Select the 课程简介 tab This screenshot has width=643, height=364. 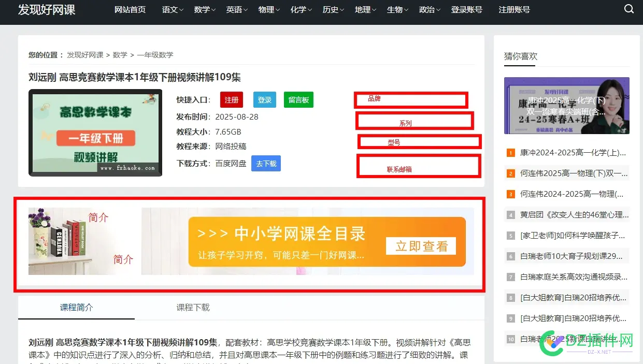point(76,307)
